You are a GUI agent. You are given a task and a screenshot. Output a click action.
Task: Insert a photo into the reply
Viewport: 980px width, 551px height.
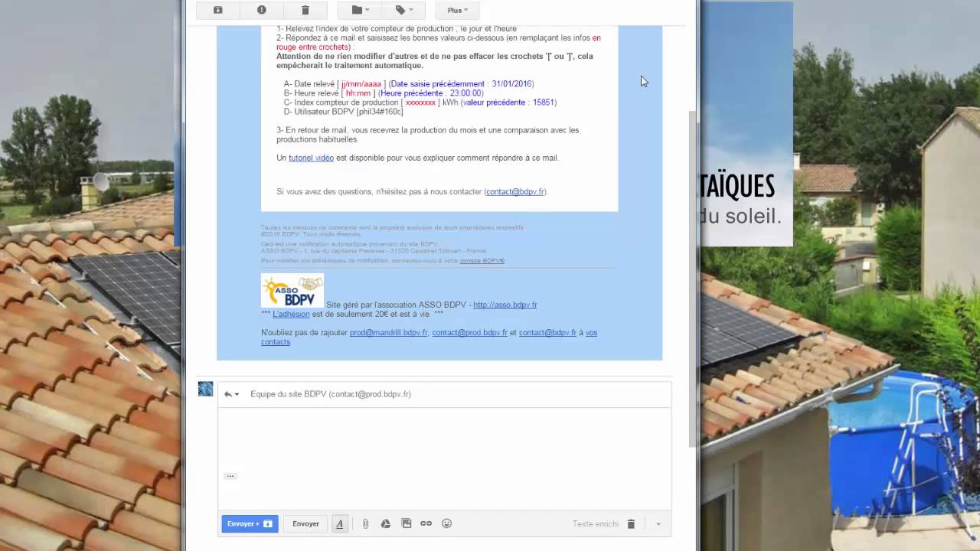[406, 523]
